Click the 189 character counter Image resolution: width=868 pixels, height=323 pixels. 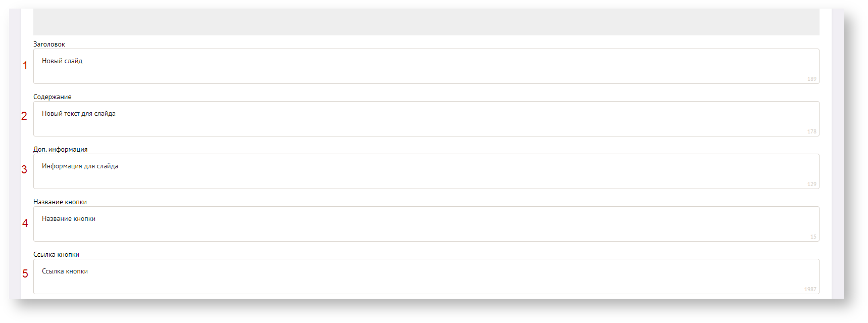(811, 79)
